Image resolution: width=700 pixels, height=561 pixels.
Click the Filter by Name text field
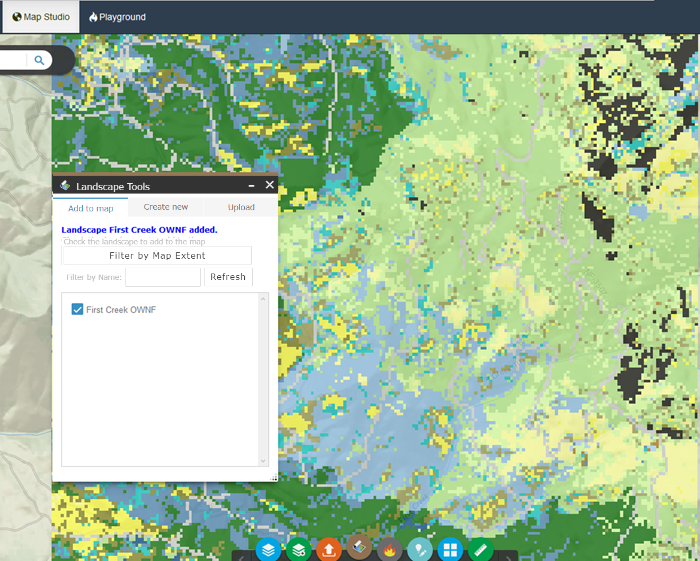(x=162, y=277)
